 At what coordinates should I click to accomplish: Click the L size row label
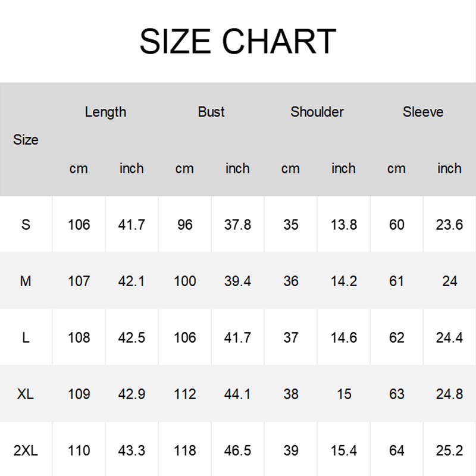click(x=26, y=337)
